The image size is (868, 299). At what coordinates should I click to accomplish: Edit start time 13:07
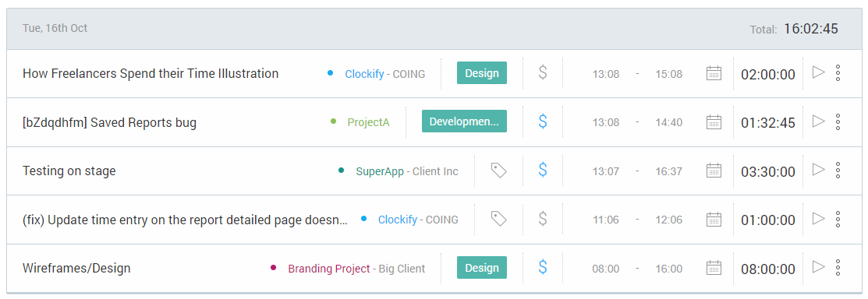(606, 171)
